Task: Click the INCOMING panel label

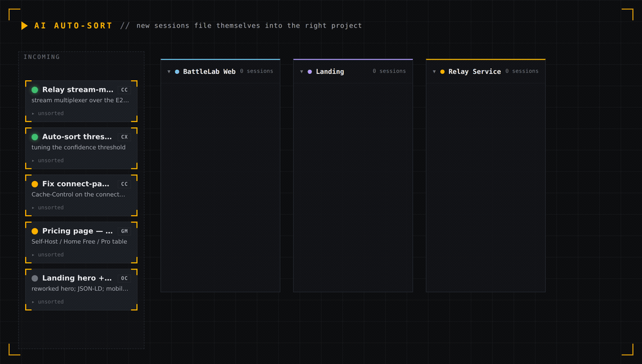Action: [42, 57]
